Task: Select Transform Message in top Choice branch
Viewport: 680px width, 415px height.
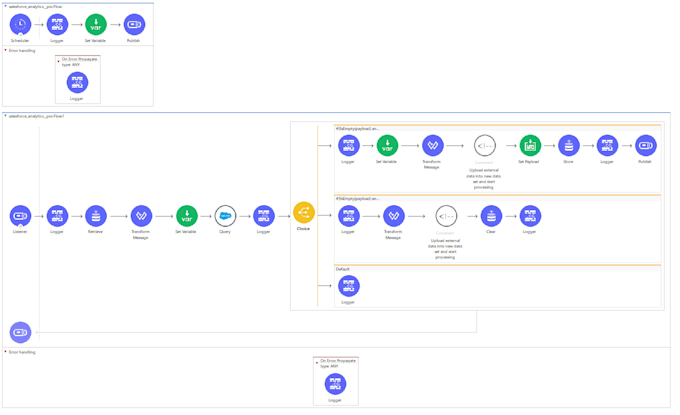Action: point(433,146)
